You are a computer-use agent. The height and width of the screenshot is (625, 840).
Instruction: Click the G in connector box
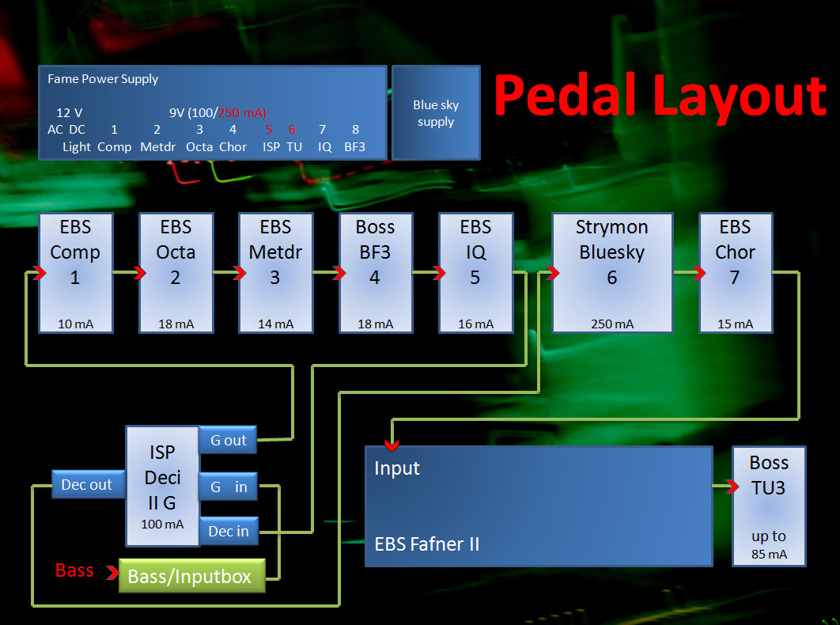229,487
